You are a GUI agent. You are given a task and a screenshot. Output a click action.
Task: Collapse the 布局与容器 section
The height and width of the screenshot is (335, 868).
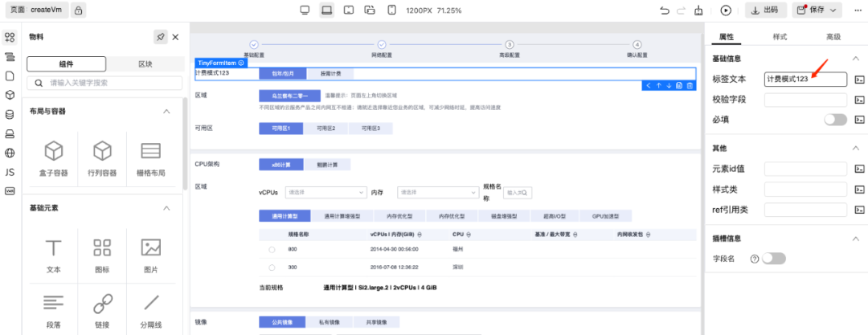(166, 112)
